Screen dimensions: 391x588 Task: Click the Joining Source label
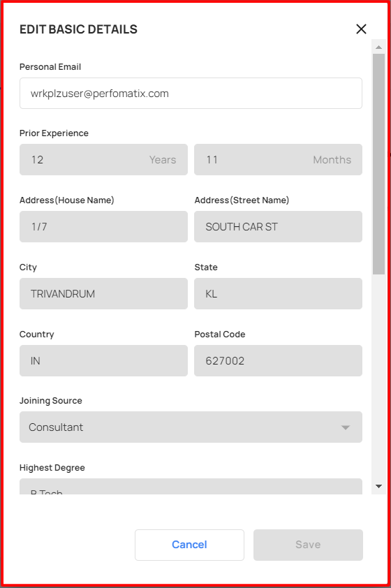coord(50,401)
